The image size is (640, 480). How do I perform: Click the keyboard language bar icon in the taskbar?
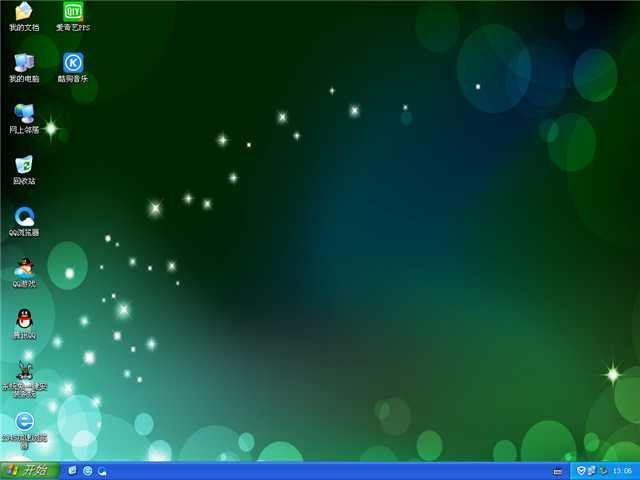click(x=558, y=471)
